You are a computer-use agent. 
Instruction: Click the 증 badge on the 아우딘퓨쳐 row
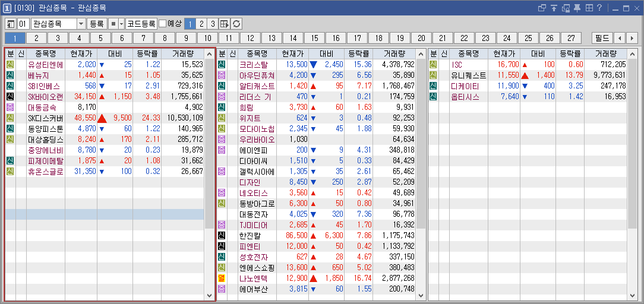coord(222,75)
